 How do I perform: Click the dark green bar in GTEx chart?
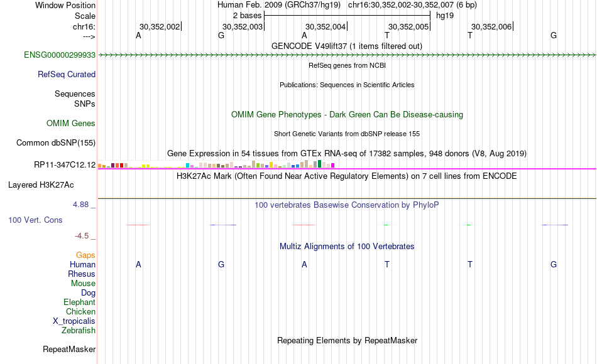click(x=319, y=164)
